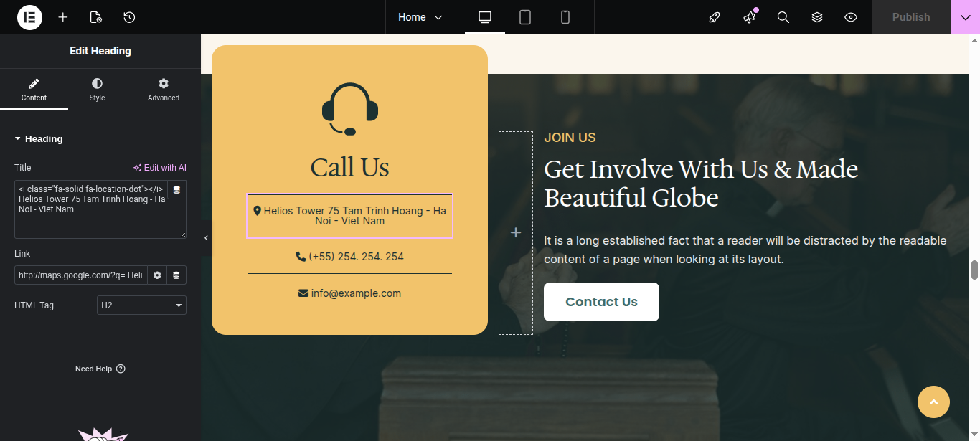The width and height of the screenshot is (980, 441).
Task: Open the Structure layers icon
Action: tap(817, 17)
